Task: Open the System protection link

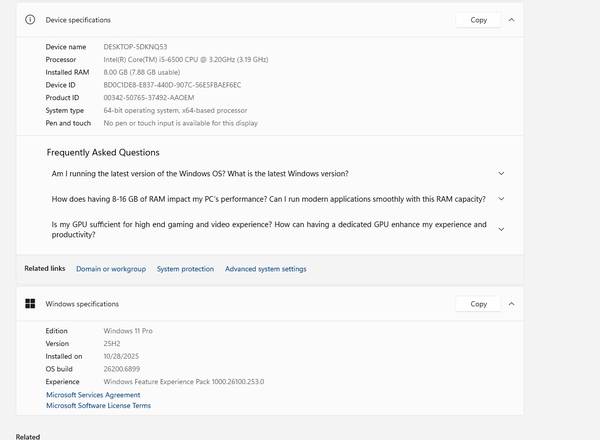Action: [185, 269]
